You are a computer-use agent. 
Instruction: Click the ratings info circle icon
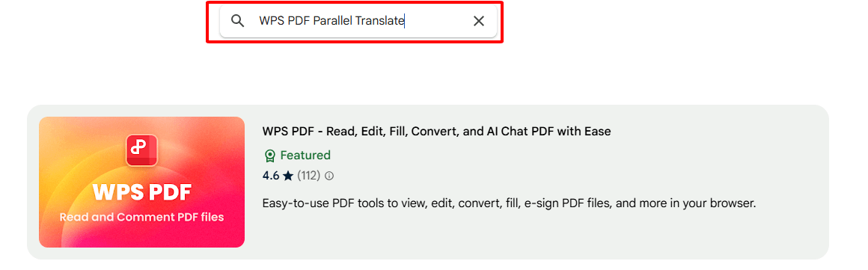pyautogui.click(x=329, y=177)
